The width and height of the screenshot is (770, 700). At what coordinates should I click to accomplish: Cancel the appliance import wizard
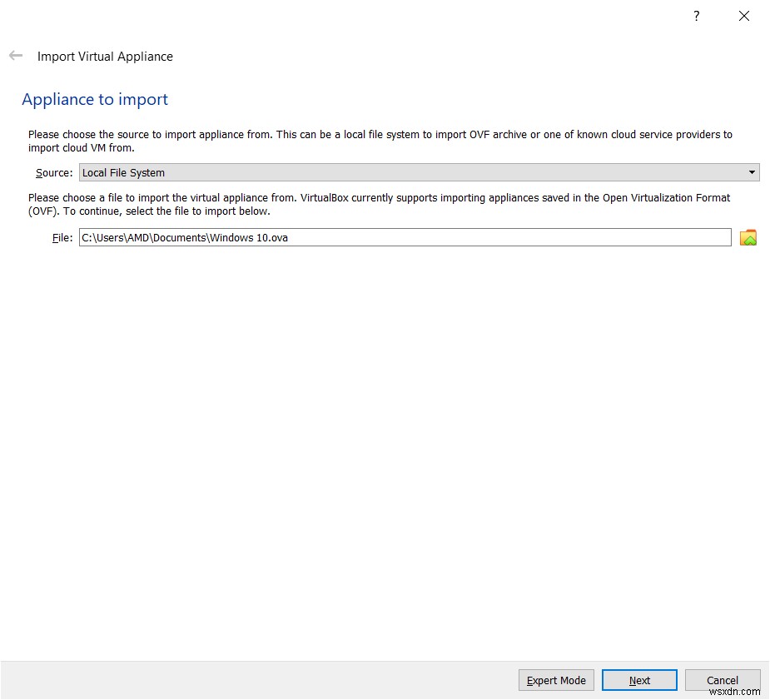tap(722, 680)
